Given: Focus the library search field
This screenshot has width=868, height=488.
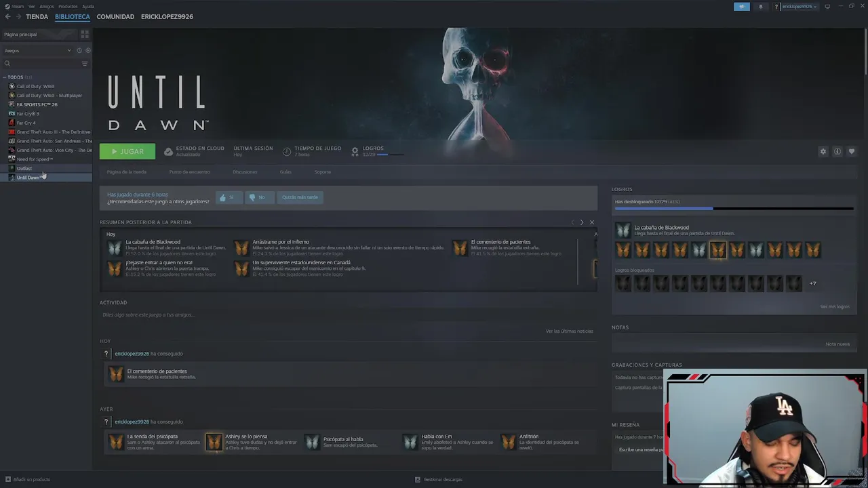Looking at the screenshot, I should coord(45,64).
